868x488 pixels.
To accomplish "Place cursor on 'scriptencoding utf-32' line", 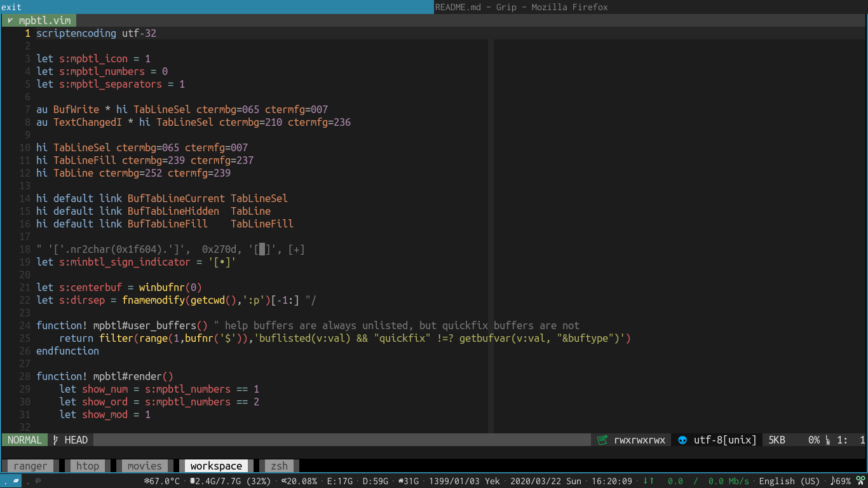I will (96, 33).
